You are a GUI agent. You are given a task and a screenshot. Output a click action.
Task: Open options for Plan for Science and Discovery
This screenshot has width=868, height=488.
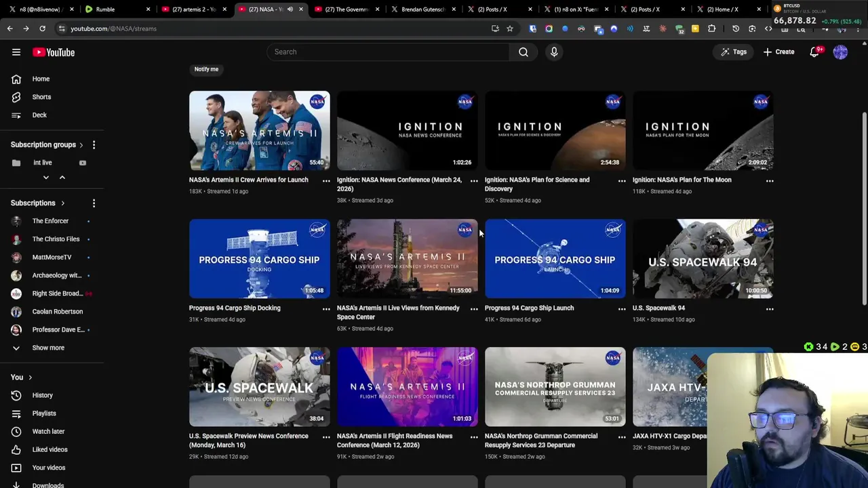pos(622,181)
